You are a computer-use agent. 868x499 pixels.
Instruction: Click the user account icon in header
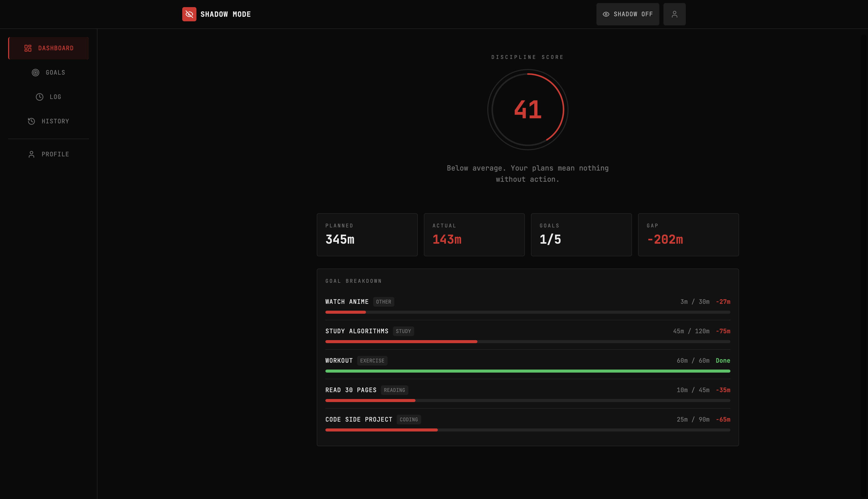pyautogui.click(x=674, y=14)
